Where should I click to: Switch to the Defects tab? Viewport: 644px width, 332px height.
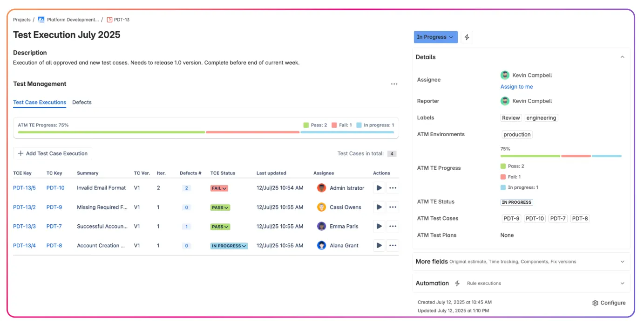click(81, 102)
